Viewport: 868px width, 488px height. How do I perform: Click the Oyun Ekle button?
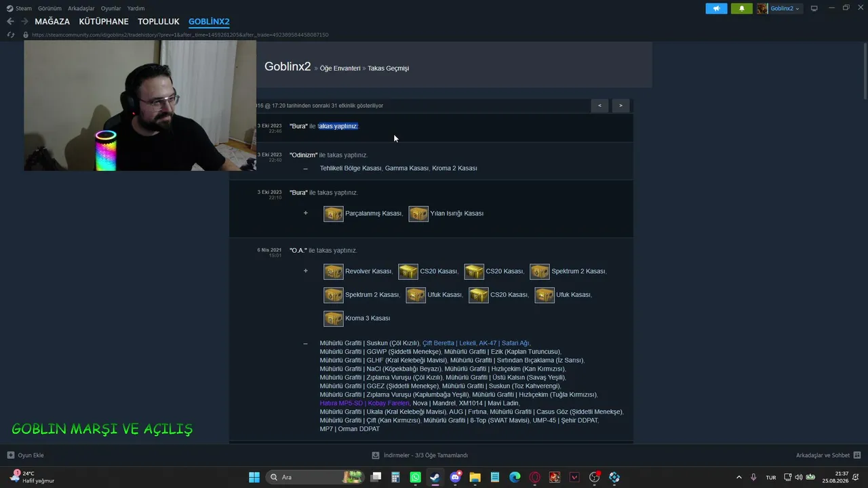pyautogui.click(x=25, y=455)
